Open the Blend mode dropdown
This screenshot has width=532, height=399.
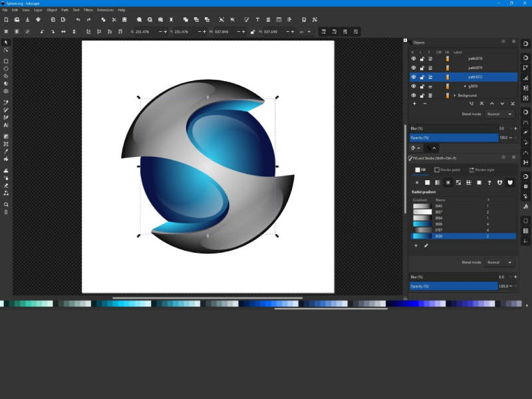(x=499, y=114)
